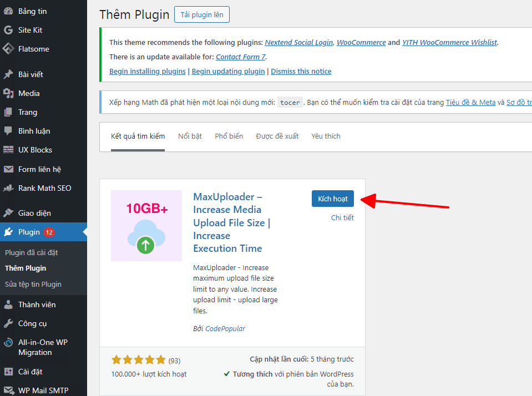Image resolution: width=532 pixels, height=396 pixels.
Task: Click the Plugin plug icon
Action: click(x=8, y=232)
